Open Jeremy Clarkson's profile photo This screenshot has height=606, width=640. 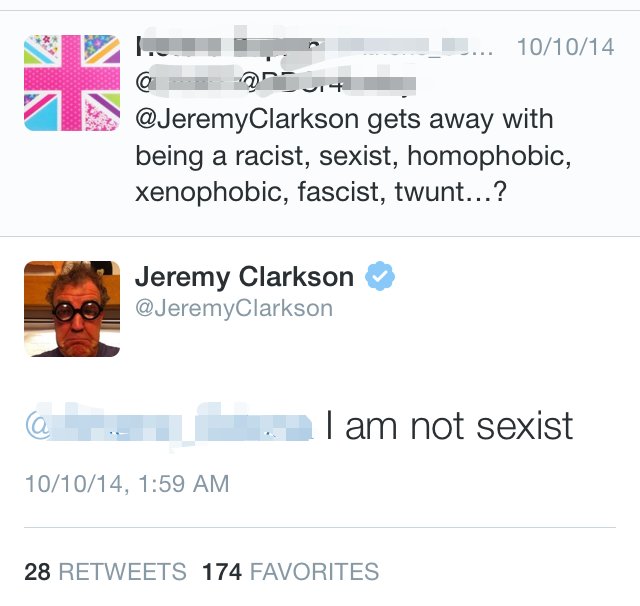click(x=72, y=308)
